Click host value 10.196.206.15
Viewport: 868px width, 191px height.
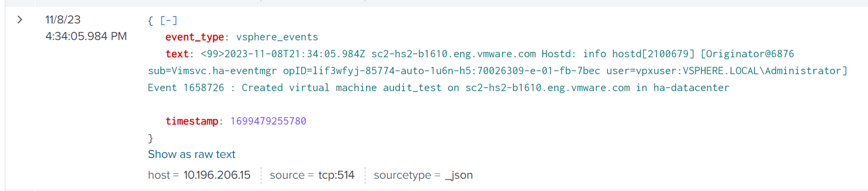217,175
